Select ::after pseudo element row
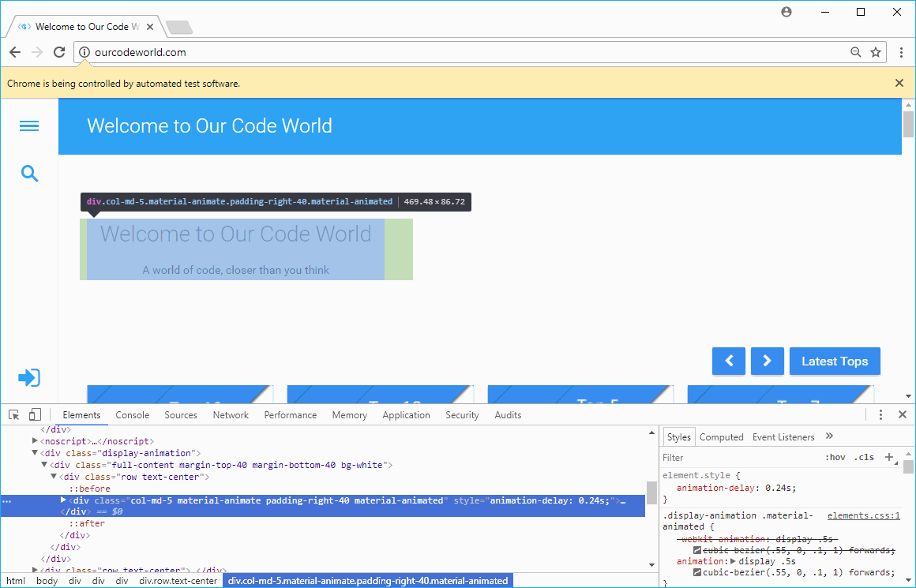 point(87,524)
